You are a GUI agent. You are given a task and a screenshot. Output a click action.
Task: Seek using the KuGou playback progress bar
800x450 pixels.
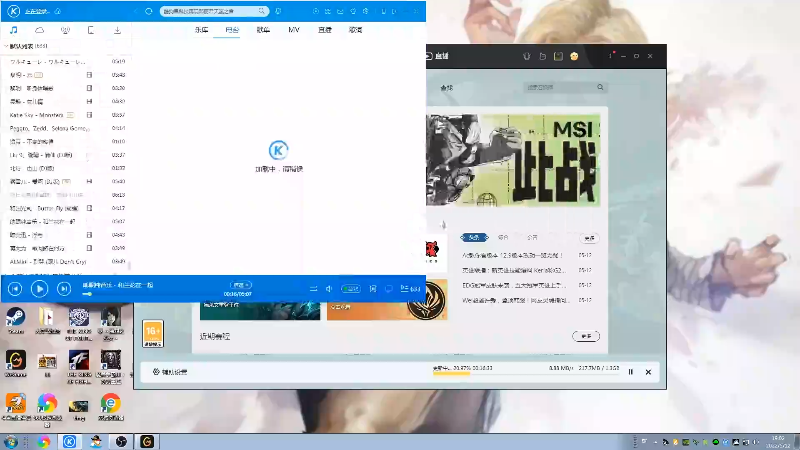pyautogui.click(x=168, y=294)
